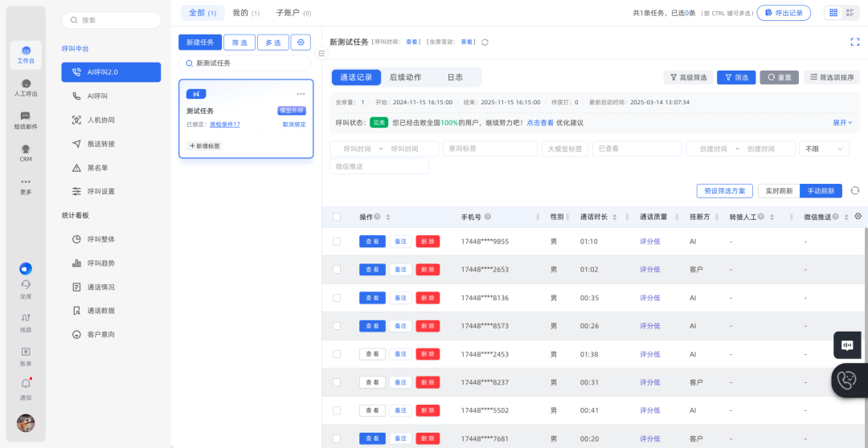
Task: Expand details with 展开 chevron
Action: tap(842, 123)
